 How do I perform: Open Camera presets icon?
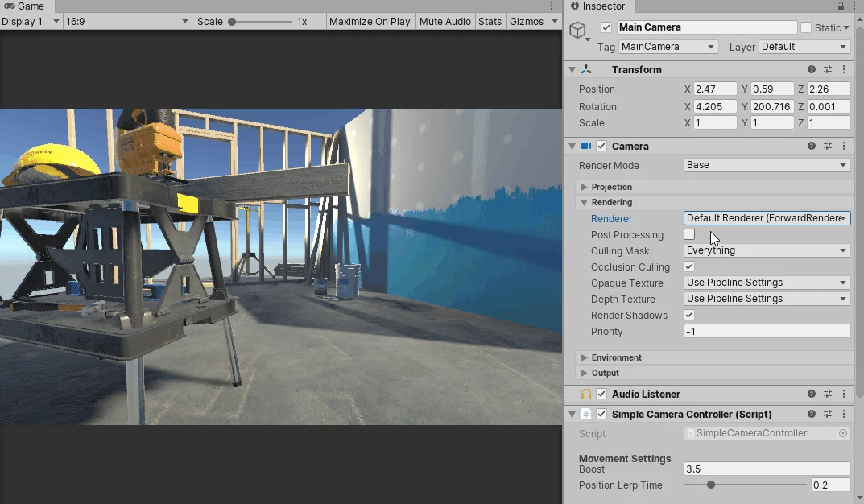[x=828, y=146]
